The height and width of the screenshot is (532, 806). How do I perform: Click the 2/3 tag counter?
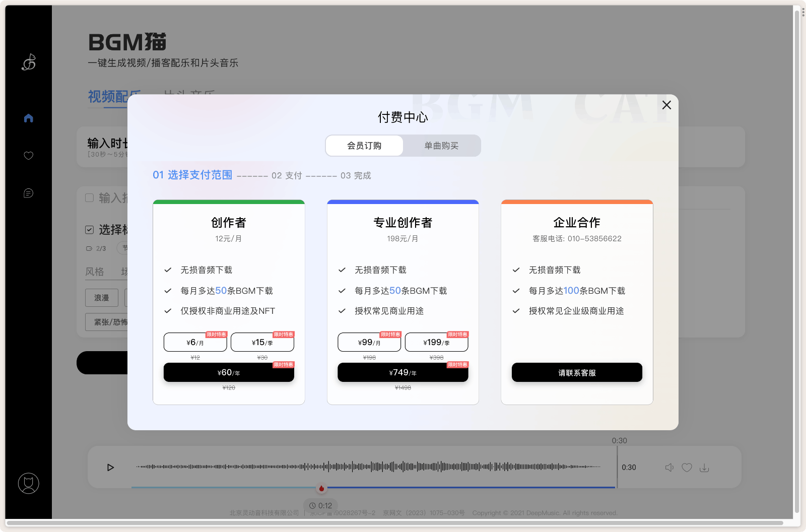[x=100, y=248]
